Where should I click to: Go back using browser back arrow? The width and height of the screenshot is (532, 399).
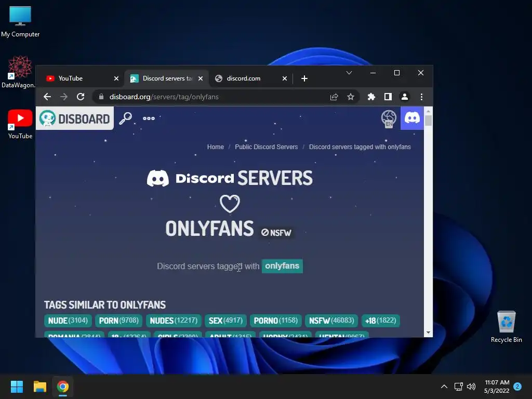(47, 97)
